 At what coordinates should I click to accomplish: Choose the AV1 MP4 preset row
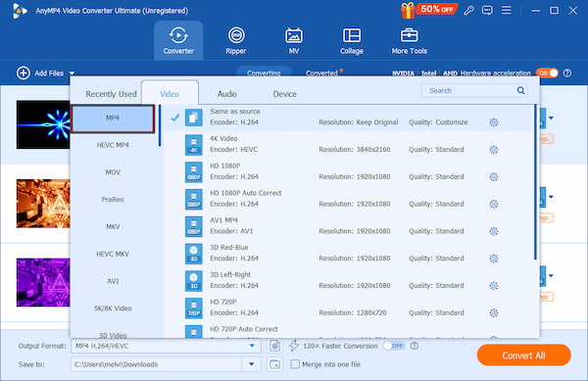[x=348, y=226]
